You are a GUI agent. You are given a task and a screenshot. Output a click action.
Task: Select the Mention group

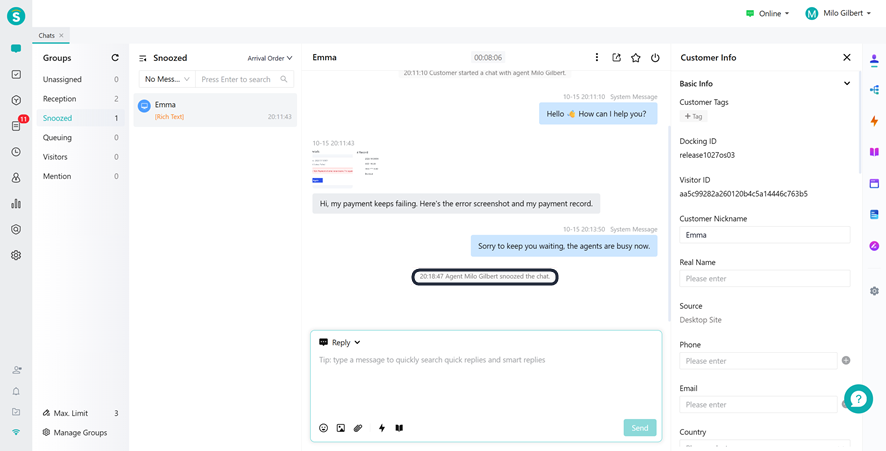tap(81, 176)
